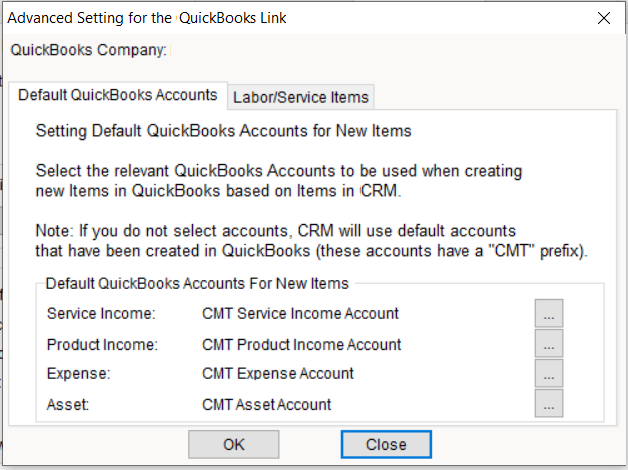Close the dialog using the title bar X

tap(603, 17)
